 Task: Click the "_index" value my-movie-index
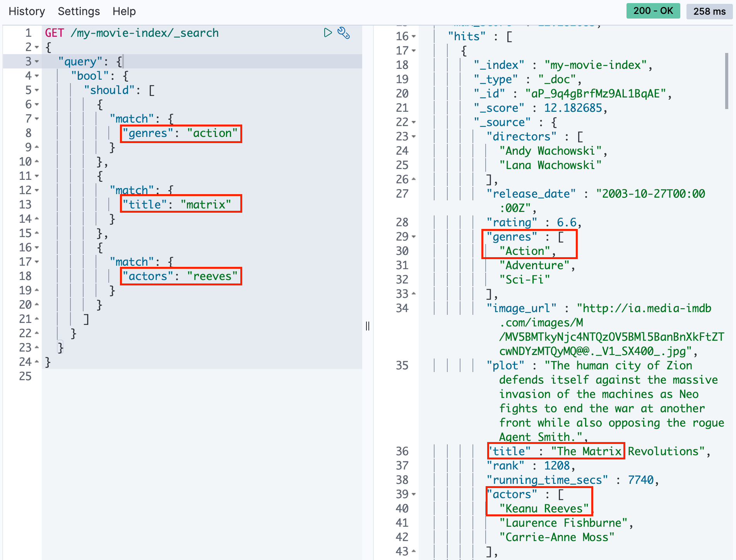tap(596, 65)
